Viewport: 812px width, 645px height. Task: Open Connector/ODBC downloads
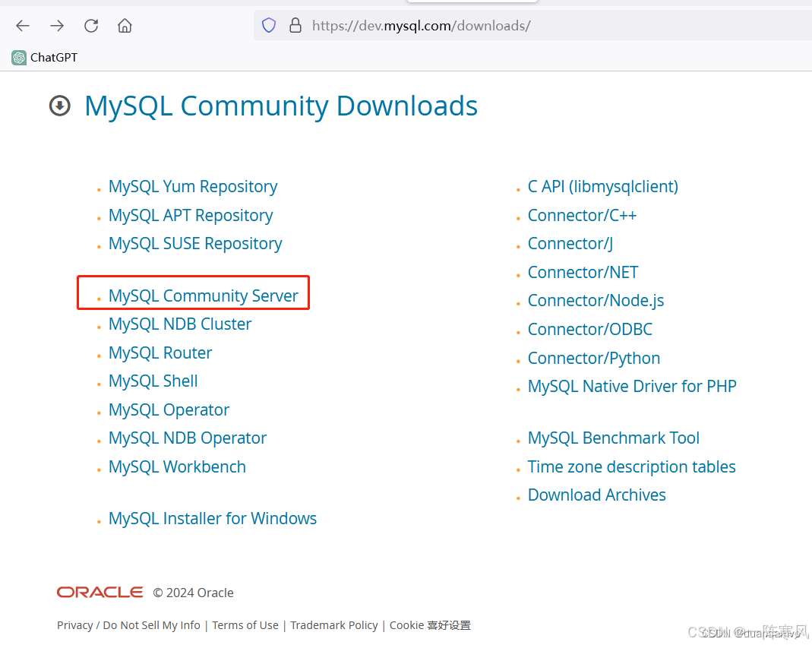coord(590,330)
